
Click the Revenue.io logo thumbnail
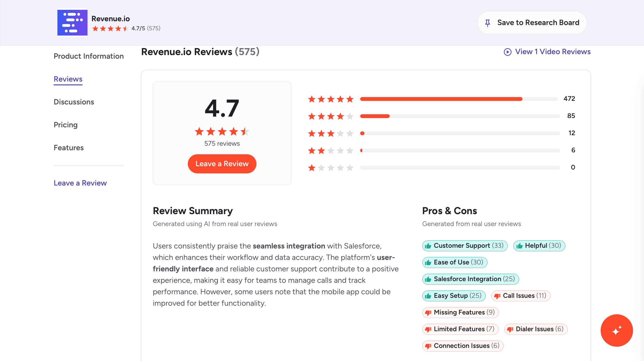pos(72,22)
